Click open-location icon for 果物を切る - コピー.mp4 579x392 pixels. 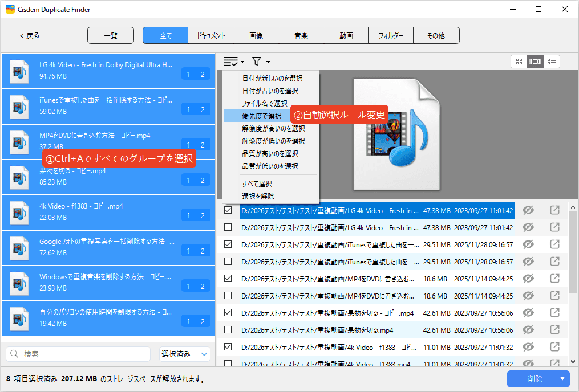(x=554, y=313)
